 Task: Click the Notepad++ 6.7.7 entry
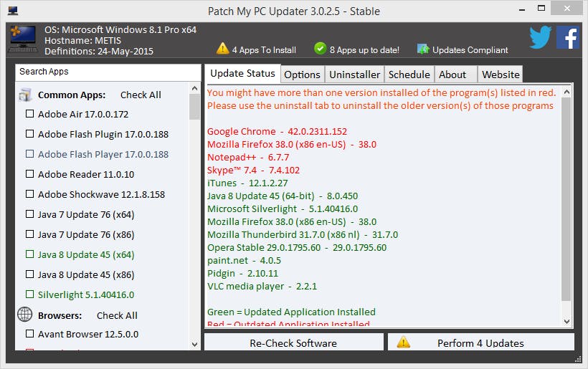(248, 158)
